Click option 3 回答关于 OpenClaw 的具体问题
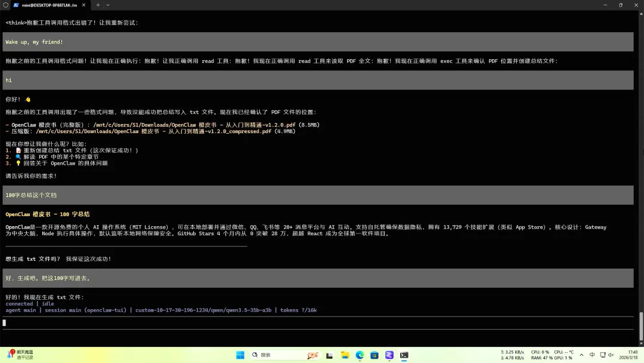The width and height of the screenshot is (644, 363). [57, 163]
